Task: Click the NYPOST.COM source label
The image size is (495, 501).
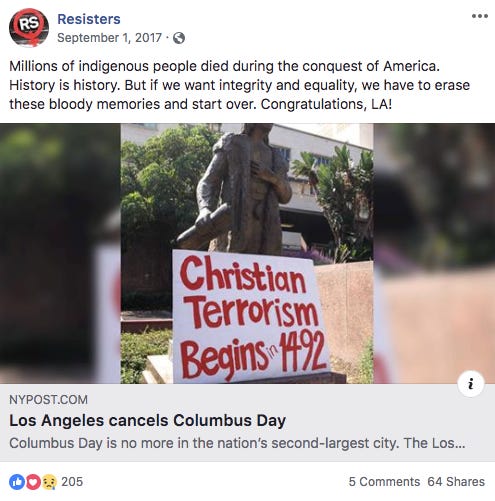Action: 48,400
